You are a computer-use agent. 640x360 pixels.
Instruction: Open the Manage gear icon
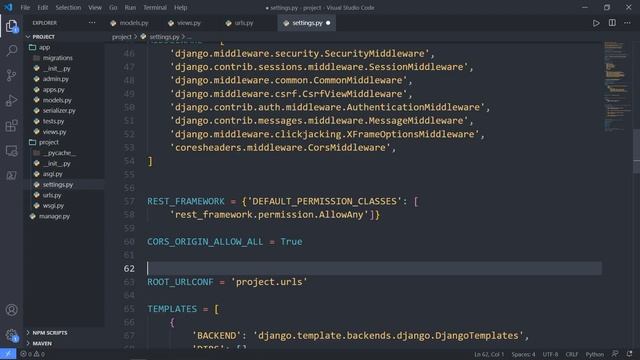(11, 335)
